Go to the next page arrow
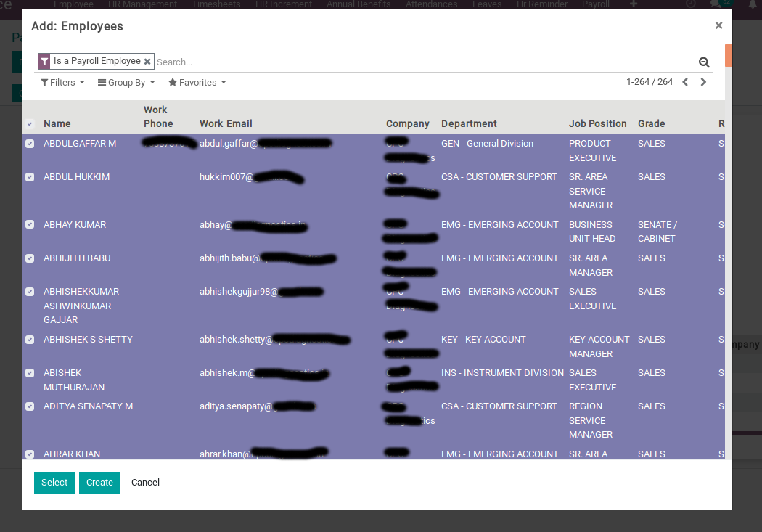The image size is (762, 532). tap(703, 83)
